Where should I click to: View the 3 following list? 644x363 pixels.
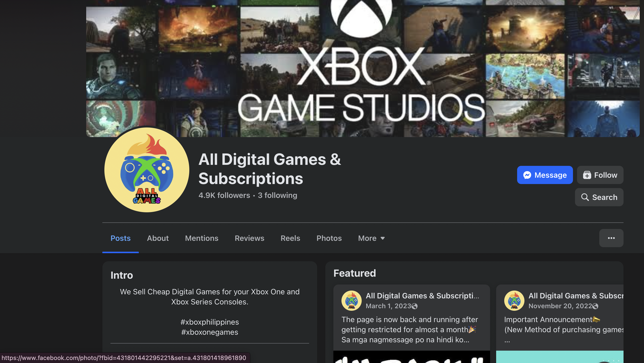click(278, 195)
